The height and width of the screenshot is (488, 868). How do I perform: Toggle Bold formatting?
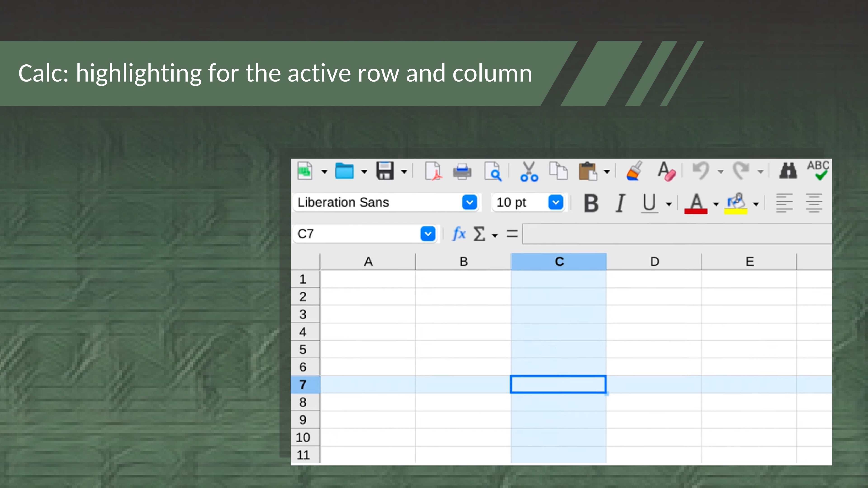591,203
